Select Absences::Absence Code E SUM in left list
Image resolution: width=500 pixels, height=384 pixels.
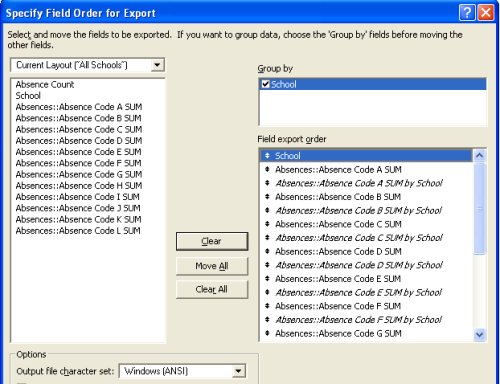[x=78, y=152]
